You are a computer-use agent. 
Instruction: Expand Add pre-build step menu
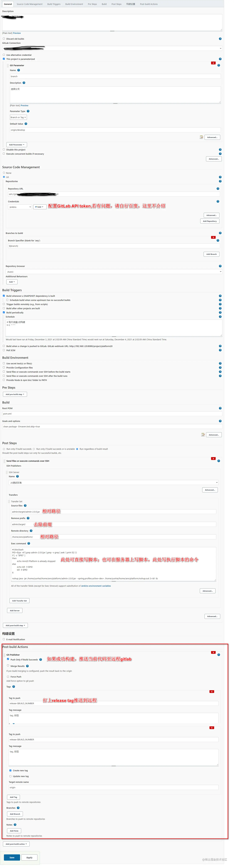click(15, 394)
